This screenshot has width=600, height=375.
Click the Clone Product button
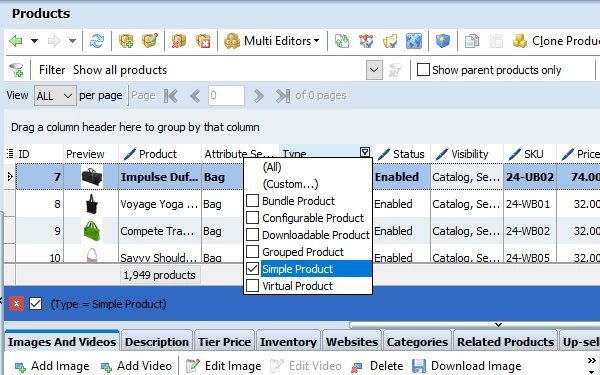556,41
